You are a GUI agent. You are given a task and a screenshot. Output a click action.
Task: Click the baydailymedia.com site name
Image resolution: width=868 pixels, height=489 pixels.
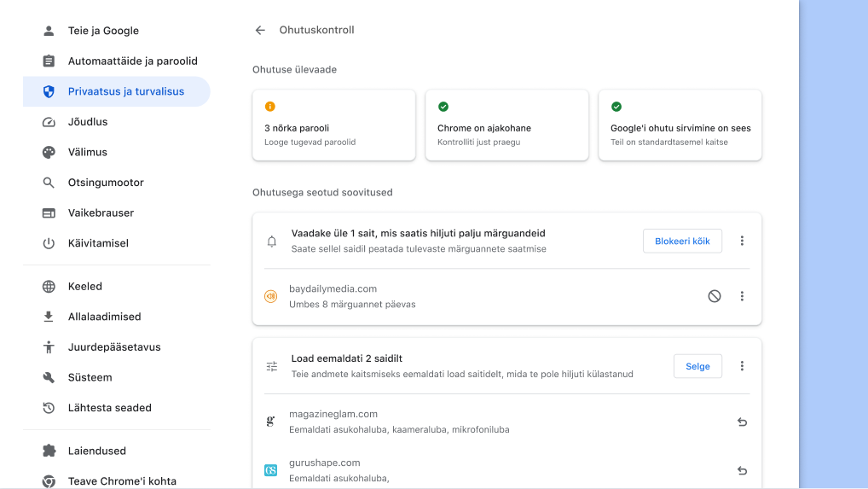click(333, 288)
